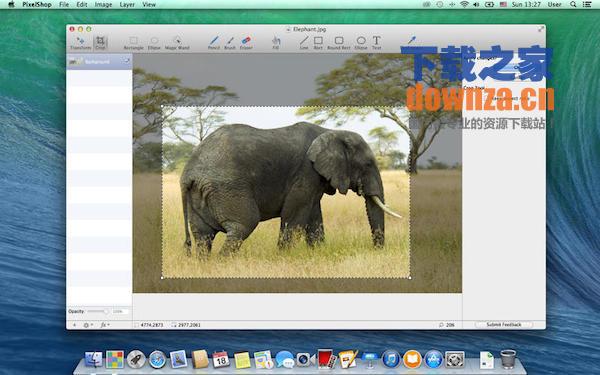
Task: Click the Submit Feedback button
Action: tap(504, 324)
